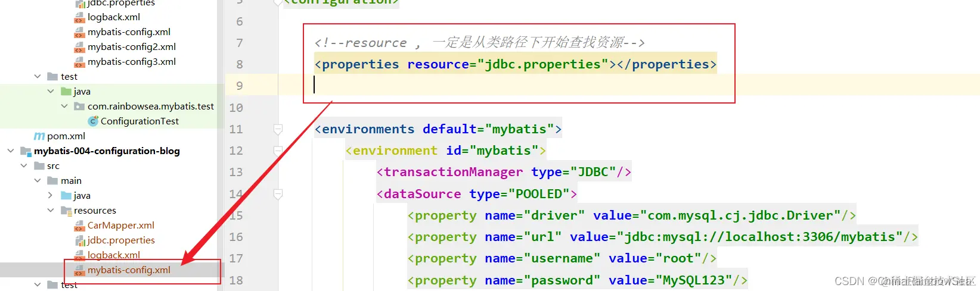Click the mybatis-004-configuration-blog module folder icon
The height and width of the screenshot is (291, 980).
(26, 151)
